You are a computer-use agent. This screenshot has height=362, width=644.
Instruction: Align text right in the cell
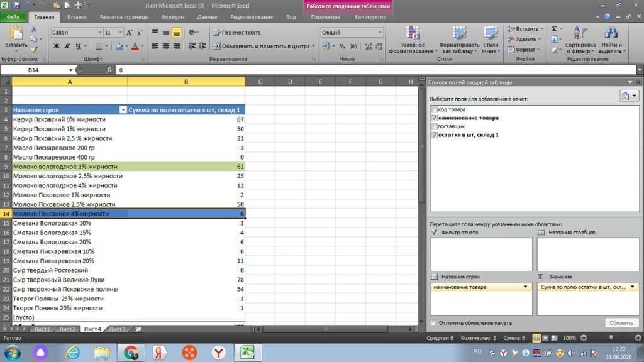coord(177,47)
